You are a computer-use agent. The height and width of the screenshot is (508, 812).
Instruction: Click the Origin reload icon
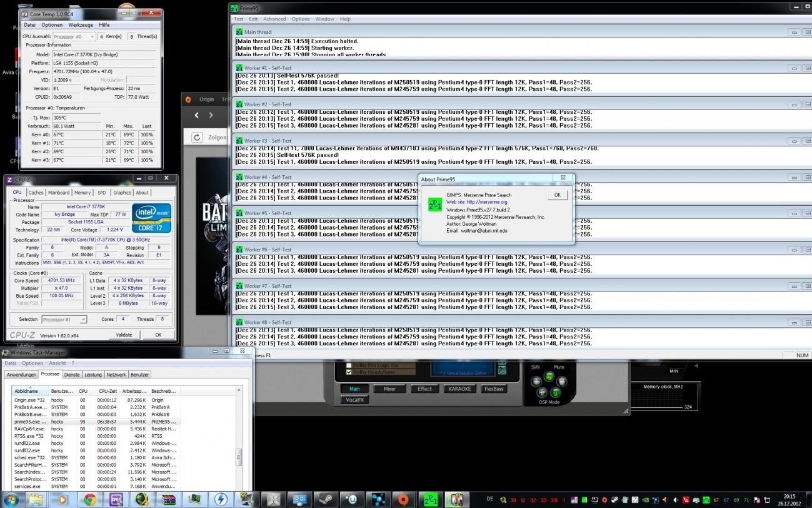(x=198, y=137)
